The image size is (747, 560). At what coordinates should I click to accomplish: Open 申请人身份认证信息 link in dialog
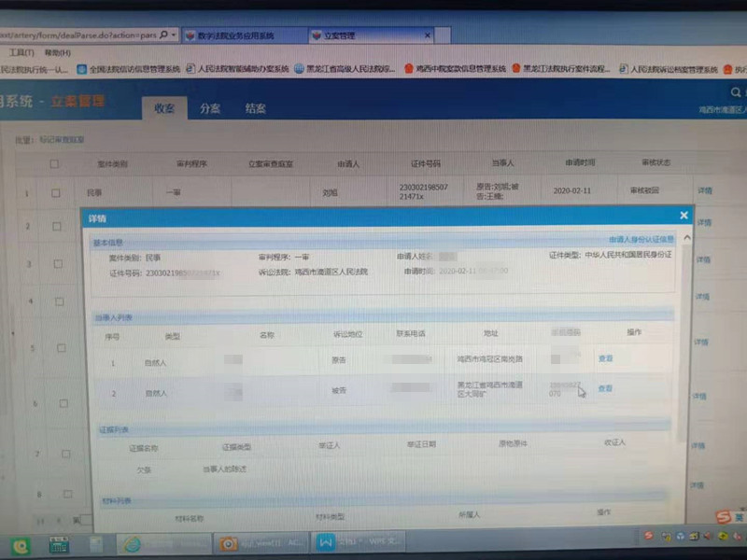click(641, 240)
